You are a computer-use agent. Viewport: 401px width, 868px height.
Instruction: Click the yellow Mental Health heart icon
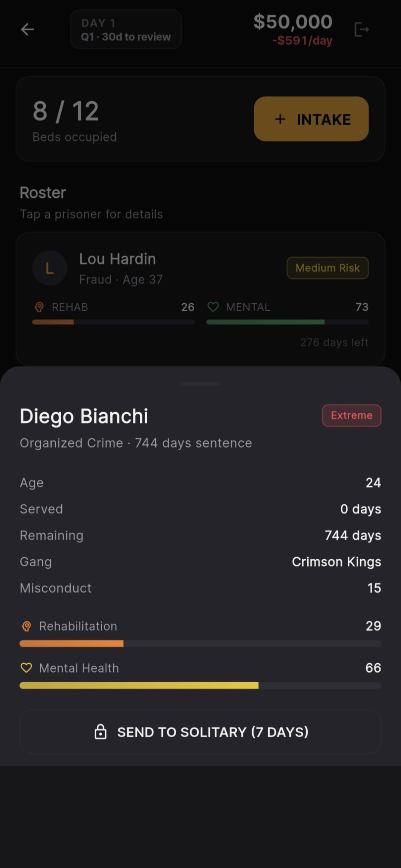(x=26, y=668)
